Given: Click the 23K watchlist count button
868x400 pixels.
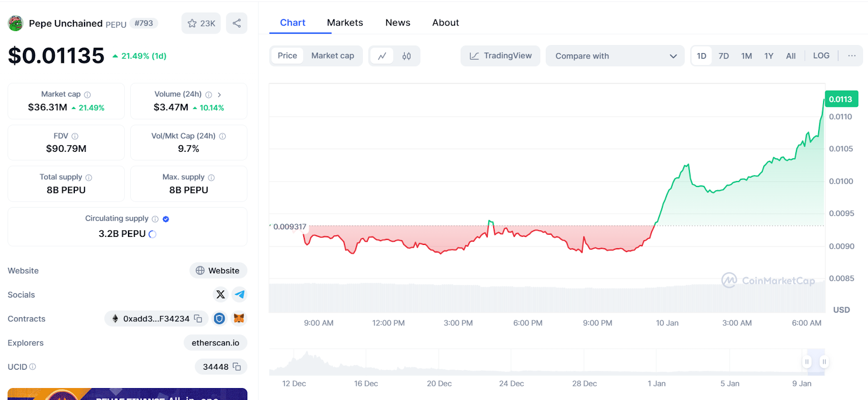Looking at the screenshot, I should pyautogui.click(x=201, y=23).
